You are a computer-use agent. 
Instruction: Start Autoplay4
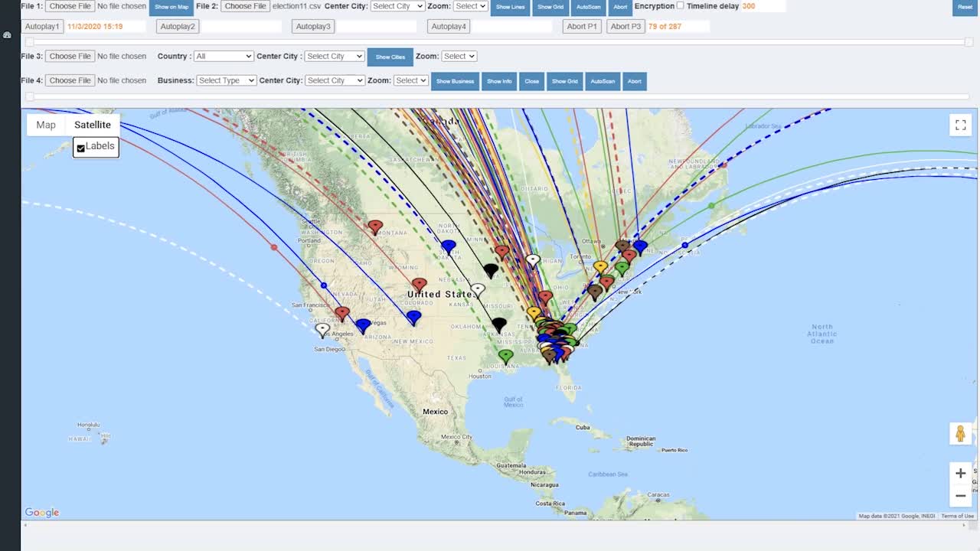point(449,26)
